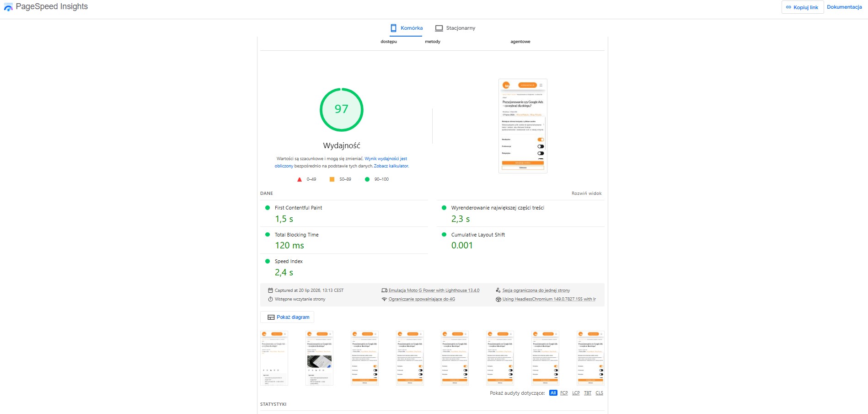Click the green circle 90–100 legend icon
The width and height of the screenshot is (868, 414).
367,179
